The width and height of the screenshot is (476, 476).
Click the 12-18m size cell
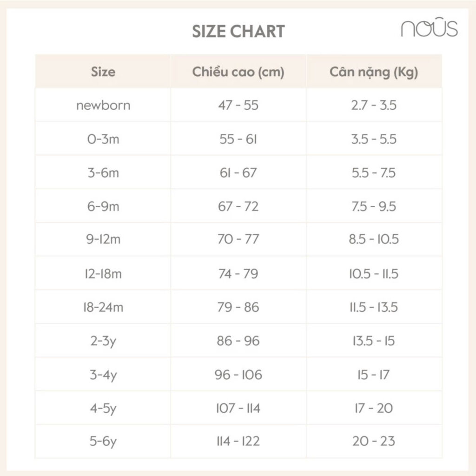click(x=103, y=273)
